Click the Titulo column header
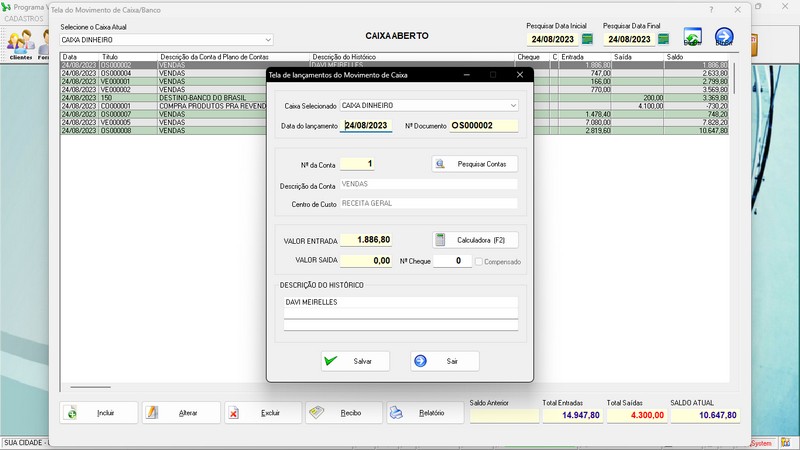The image size is (800, 450). click(x=129, y=57)
